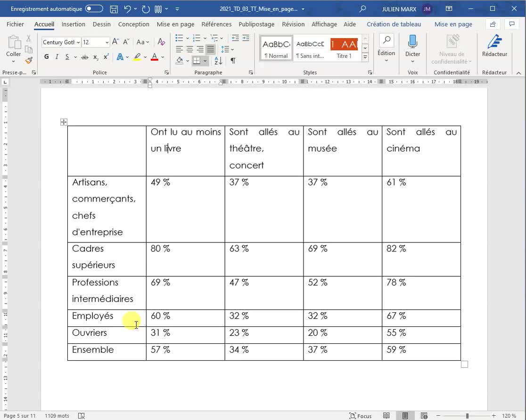Expand the borders dropdown arrow
This screenshot has height=420, width=526.
tap(205, 60)
